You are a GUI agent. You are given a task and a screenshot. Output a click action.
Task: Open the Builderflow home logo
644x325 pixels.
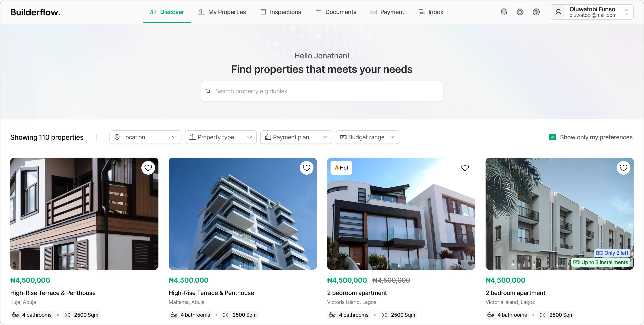tap(35, 12)
